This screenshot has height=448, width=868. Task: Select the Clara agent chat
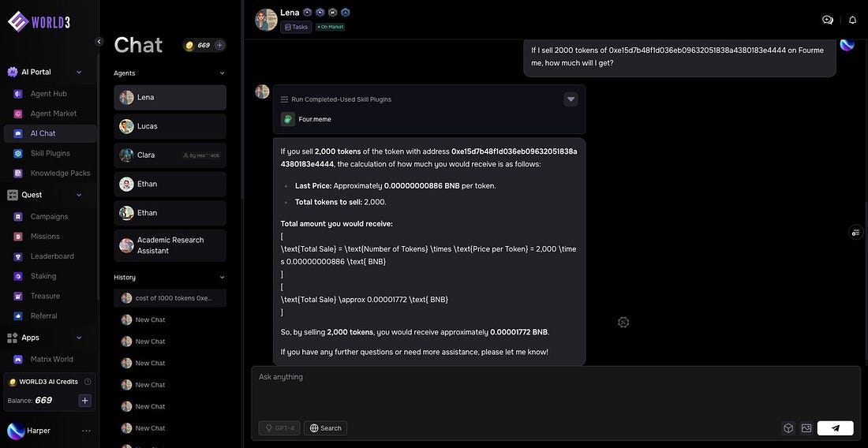170,155
